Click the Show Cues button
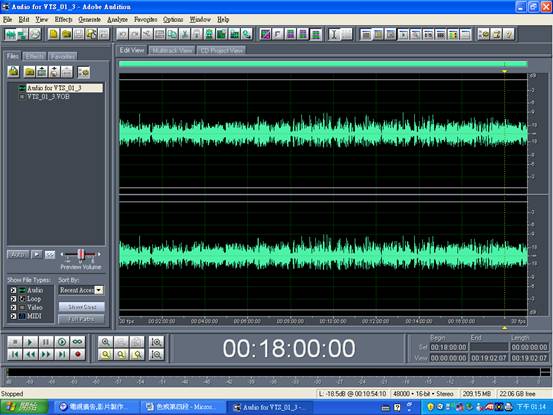The height and width of the screenshot is (415, 553). click(x=81, y=307)
